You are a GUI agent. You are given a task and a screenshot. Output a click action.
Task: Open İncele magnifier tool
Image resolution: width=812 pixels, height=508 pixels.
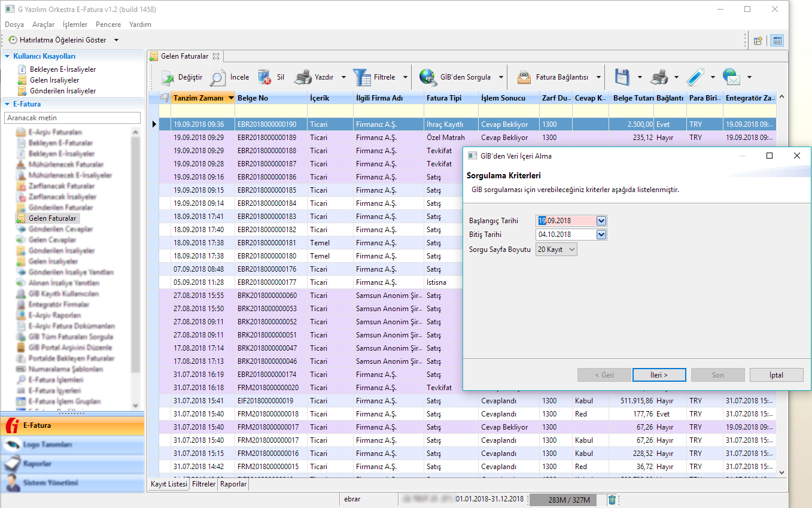tap(218, 77)
